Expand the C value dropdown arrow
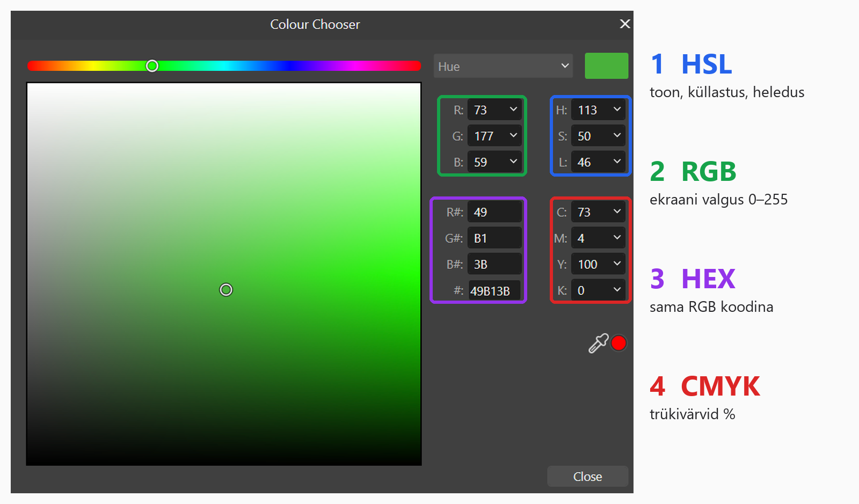The height and width of the screenshot is (504, 859). pos(617,212)
